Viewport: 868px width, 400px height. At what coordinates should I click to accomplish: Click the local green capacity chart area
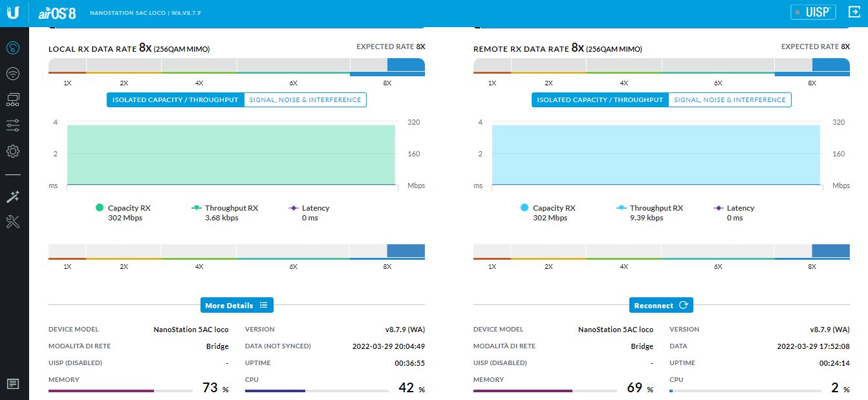231,154
